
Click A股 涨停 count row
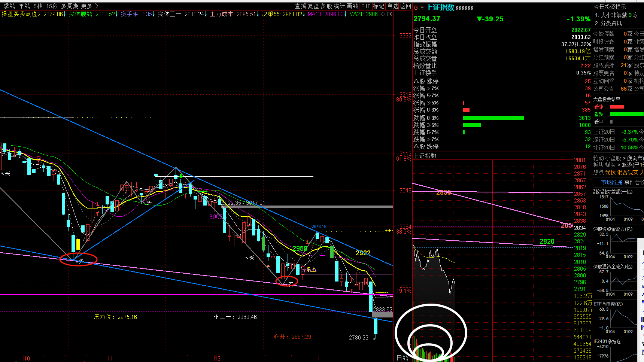502,81
